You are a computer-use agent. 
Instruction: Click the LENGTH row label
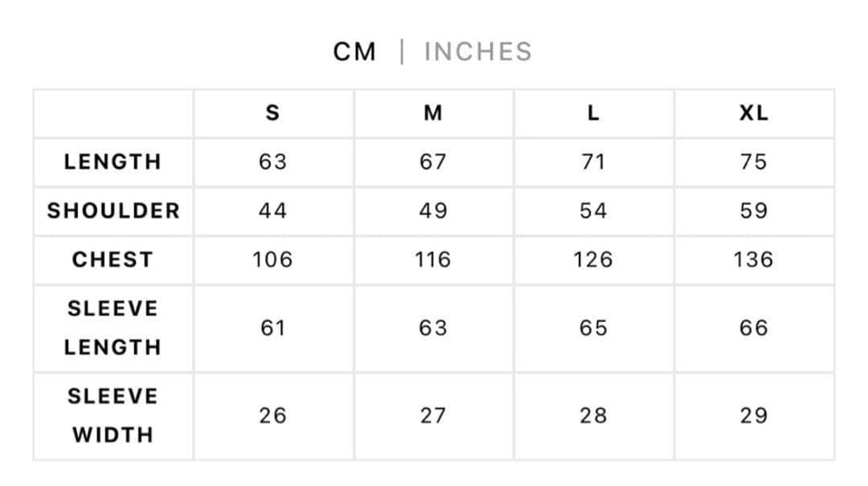coord(113,161)
